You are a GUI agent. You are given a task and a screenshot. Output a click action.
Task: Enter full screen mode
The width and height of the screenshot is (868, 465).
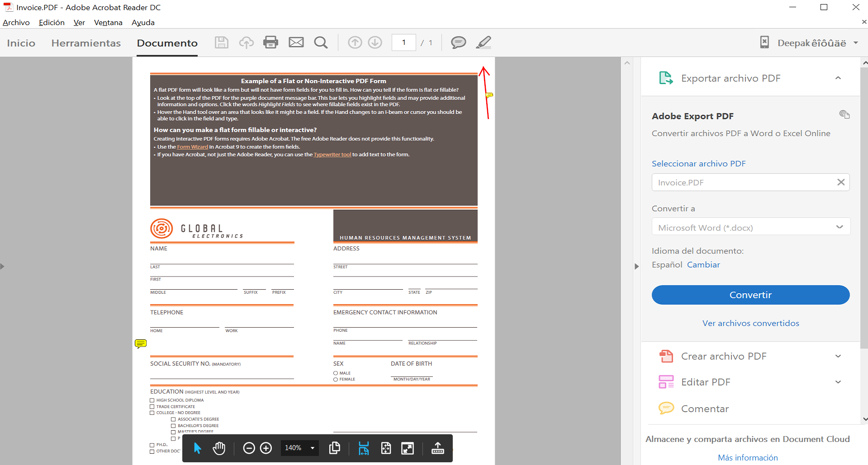[408, 448]
